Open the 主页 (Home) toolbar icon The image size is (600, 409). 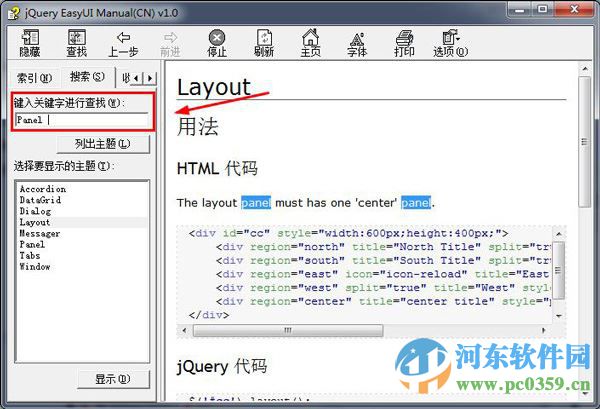(311, 43)
